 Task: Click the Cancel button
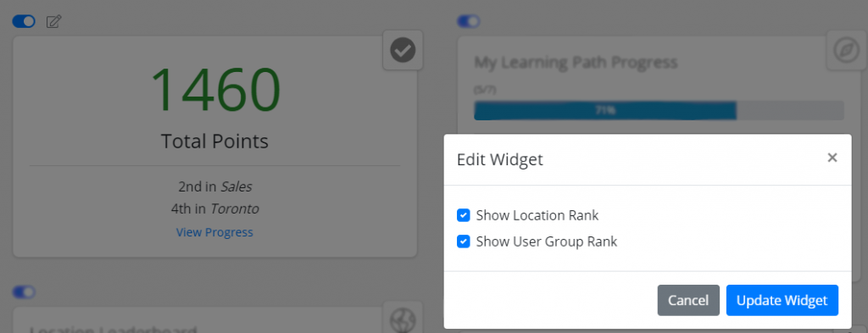(x=688, y=300)
